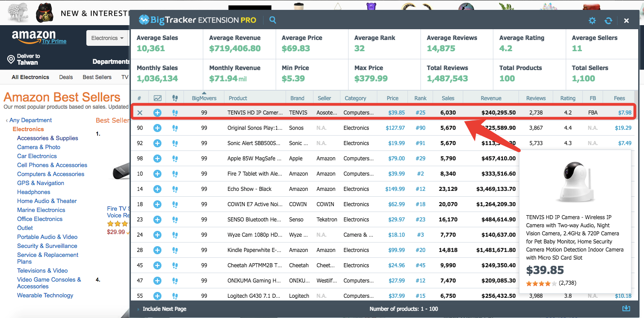
Task: Click footsteps icon for ONIKUMA Gaming Headset
Action: pos(175,281)
